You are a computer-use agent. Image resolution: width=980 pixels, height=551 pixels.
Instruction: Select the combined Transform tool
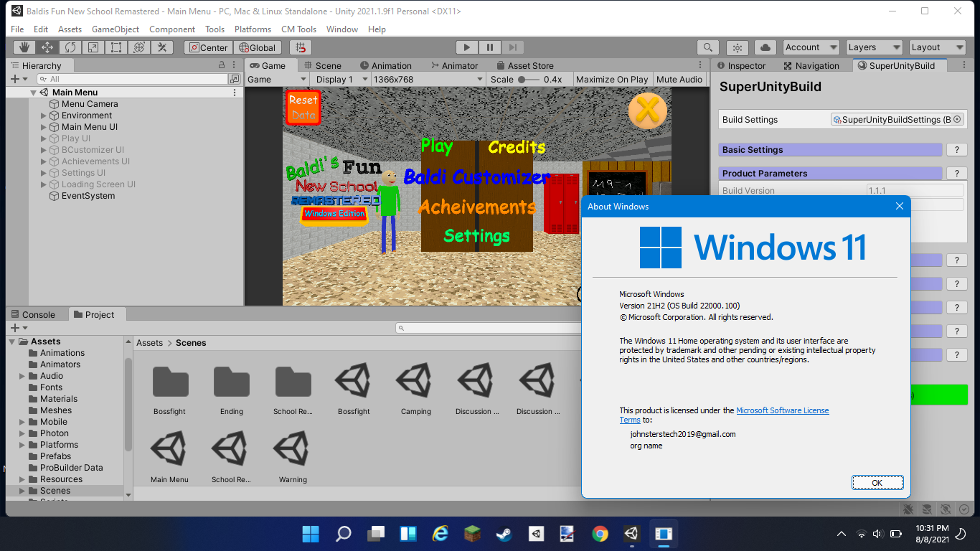(x=139, y=47)
